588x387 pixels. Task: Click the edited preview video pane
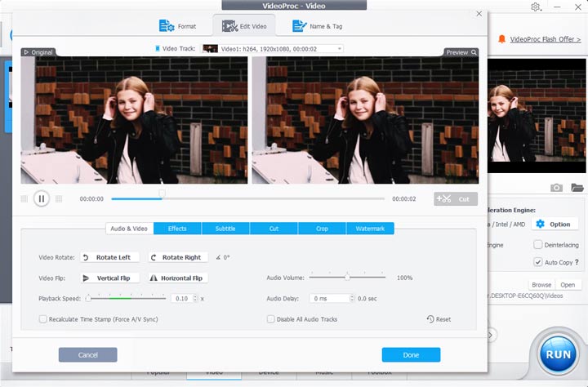[x=365, y=120]
